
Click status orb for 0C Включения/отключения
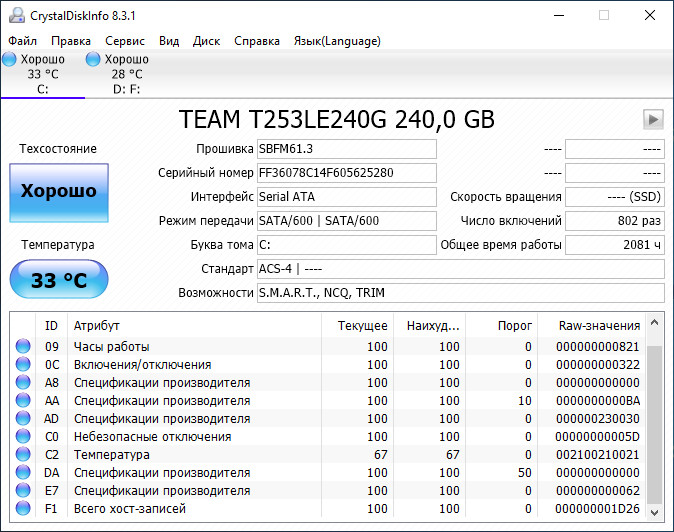point(23,364)
